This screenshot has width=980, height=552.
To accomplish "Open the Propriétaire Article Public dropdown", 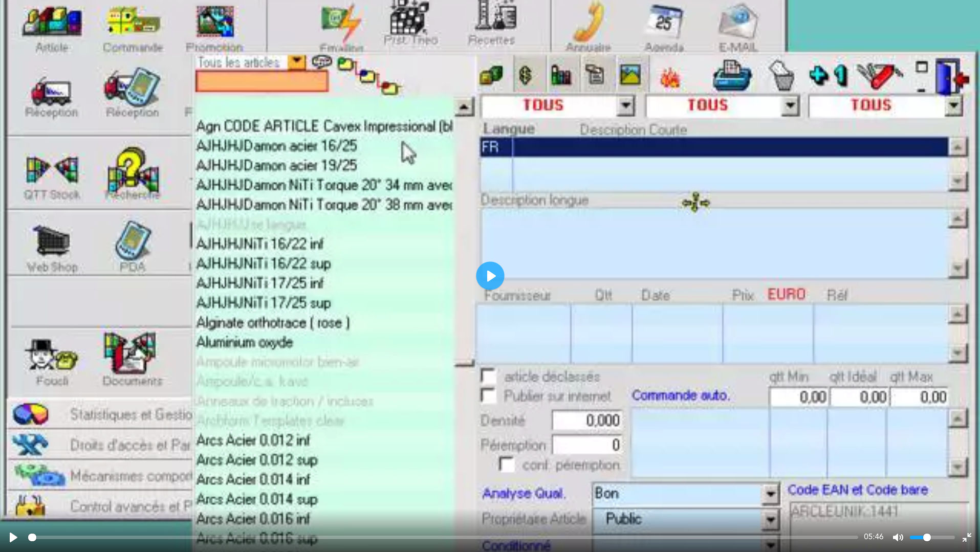I will tap(770, 520).
